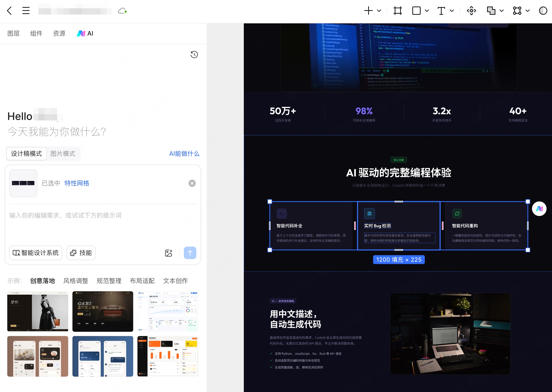Click the floating AI assistant button on canvas
Screen dimensions: 552x392
tap(539, 209)
